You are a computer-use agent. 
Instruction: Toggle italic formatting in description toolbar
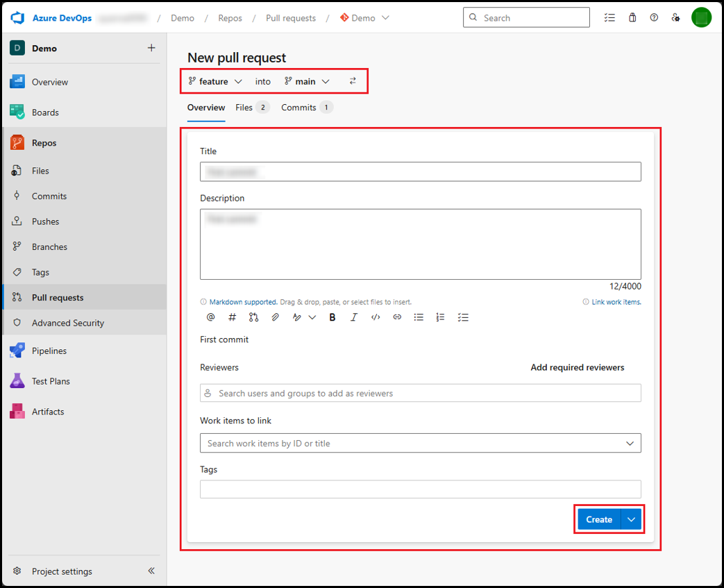pyautogui.click(x=354, y=317)
